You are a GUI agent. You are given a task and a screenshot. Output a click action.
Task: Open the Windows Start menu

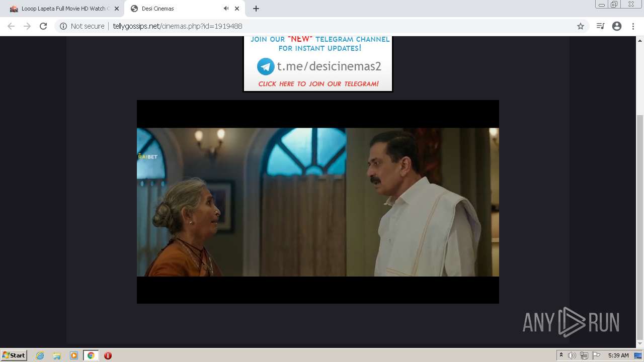[14, 355]
